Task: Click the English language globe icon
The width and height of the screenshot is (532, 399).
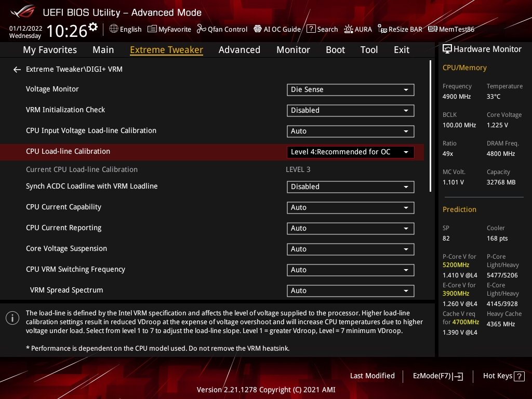Action: pyautogui.click(x=114, y=29)
